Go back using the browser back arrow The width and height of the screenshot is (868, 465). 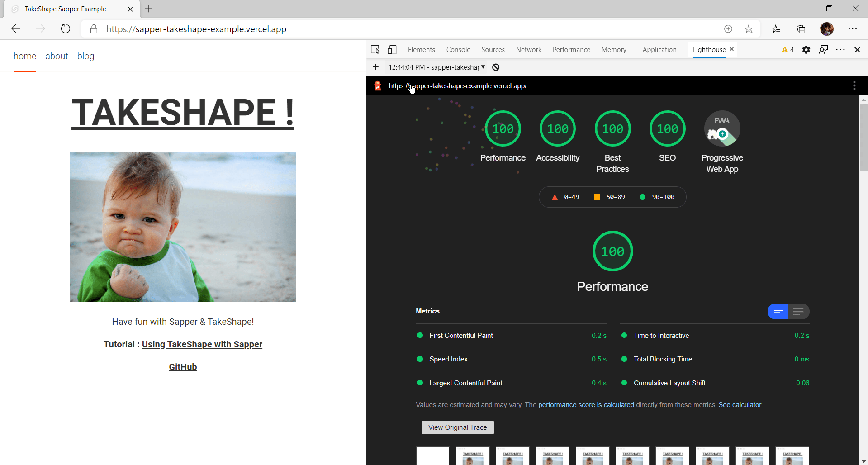click(16, 29)
